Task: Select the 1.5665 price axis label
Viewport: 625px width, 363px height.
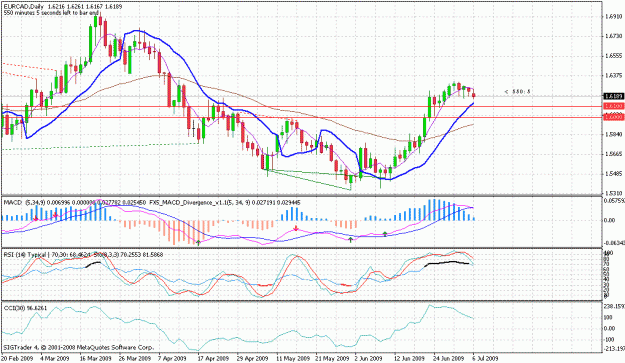Action: (x=613, y=154)
